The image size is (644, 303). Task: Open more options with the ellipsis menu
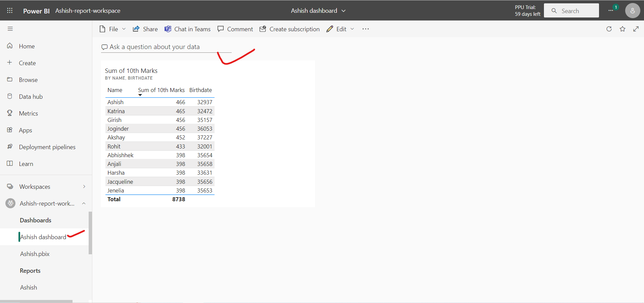pos(366,29)
